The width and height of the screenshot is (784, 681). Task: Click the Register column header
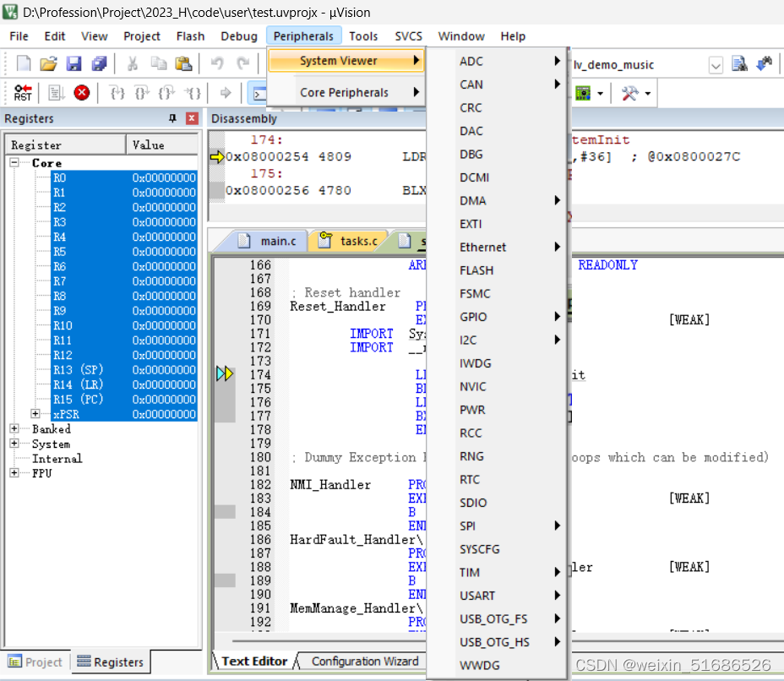point(66,145)
